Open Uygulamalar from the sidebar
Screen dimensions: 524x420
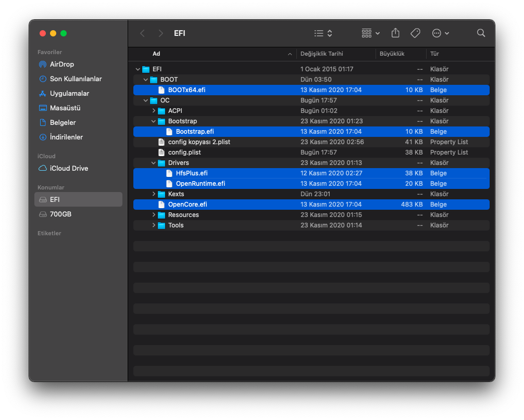[x=69, y=94]
